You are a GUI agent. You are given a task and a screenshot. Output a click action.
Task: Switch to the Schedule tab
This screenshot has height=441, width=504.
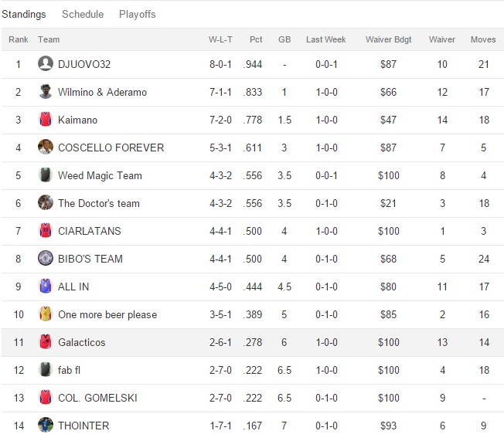tap(83, 14)
